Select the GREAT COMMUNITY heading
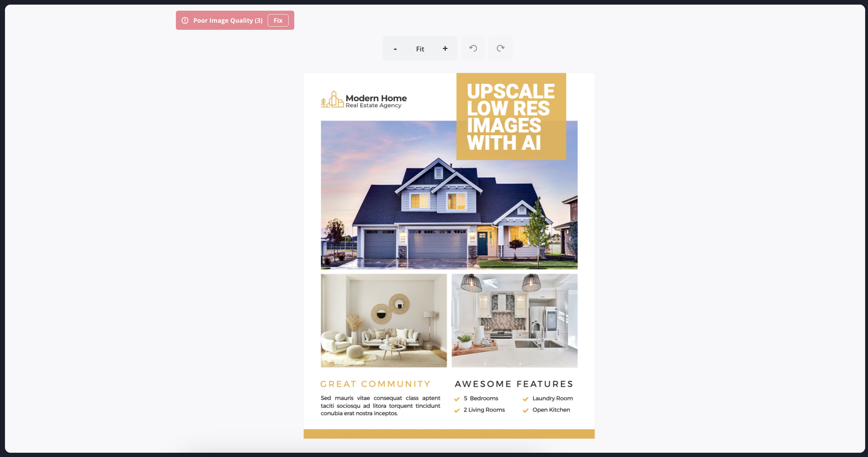The width and height of the screenshot is (868, 457). point(375,384)
